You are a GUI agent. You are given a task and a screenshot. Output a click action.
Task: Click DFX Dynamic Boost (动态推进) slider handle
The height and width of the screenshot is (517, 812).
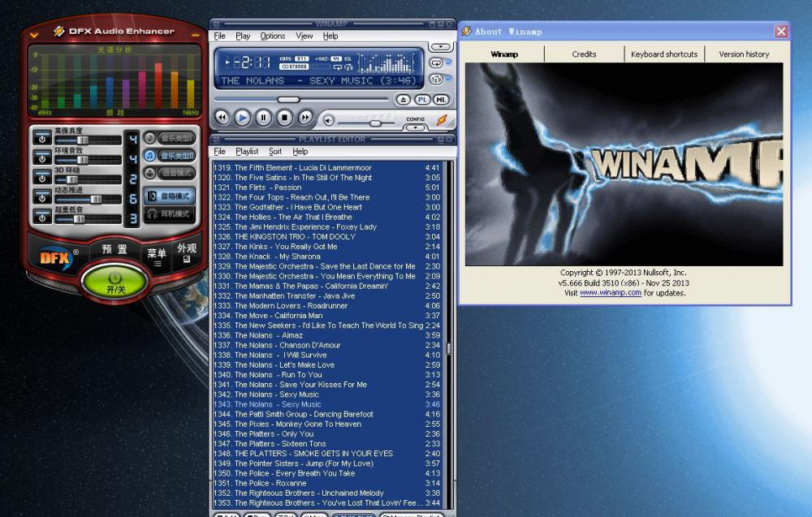point(96,199)
